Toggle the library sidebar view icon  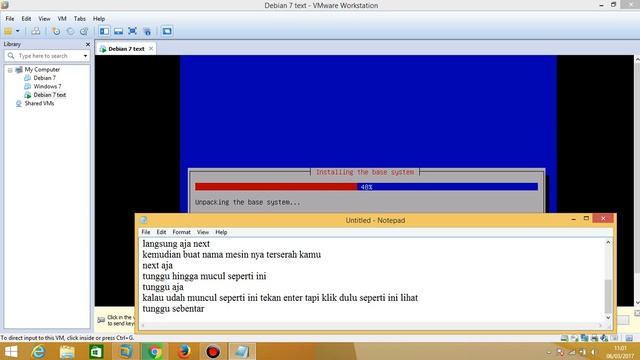coord(104,31)
